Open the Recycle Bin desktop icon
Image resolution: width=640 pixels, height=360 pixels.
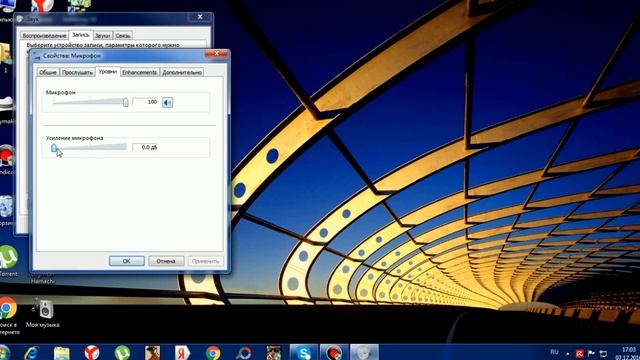click(x=7, y=211)
